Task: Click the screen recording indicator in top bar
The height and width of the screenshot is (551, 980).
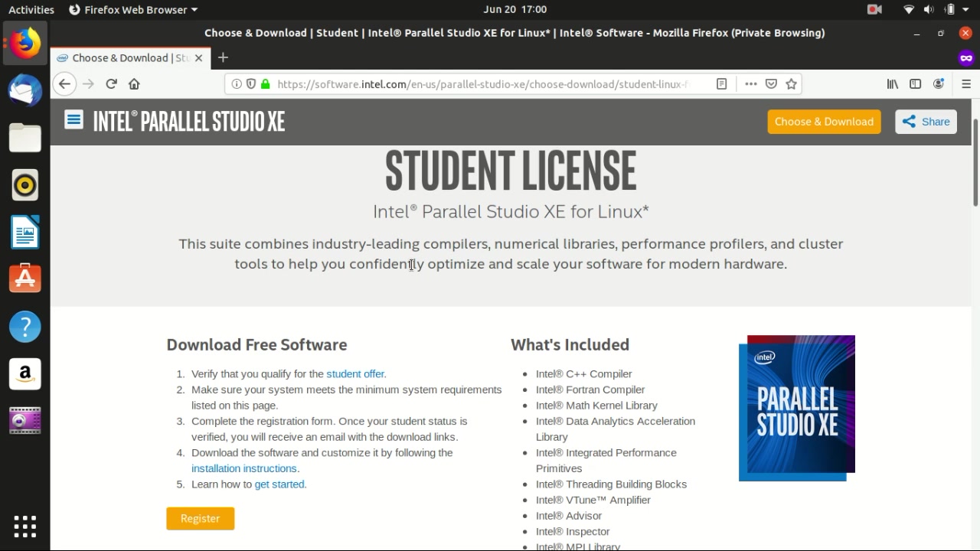Action: 874,9
